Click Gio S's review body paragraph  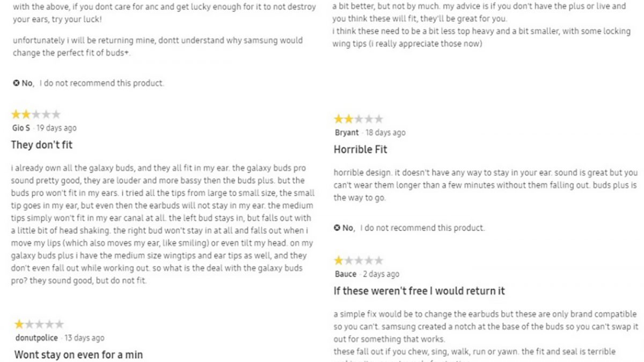[162, 224]
